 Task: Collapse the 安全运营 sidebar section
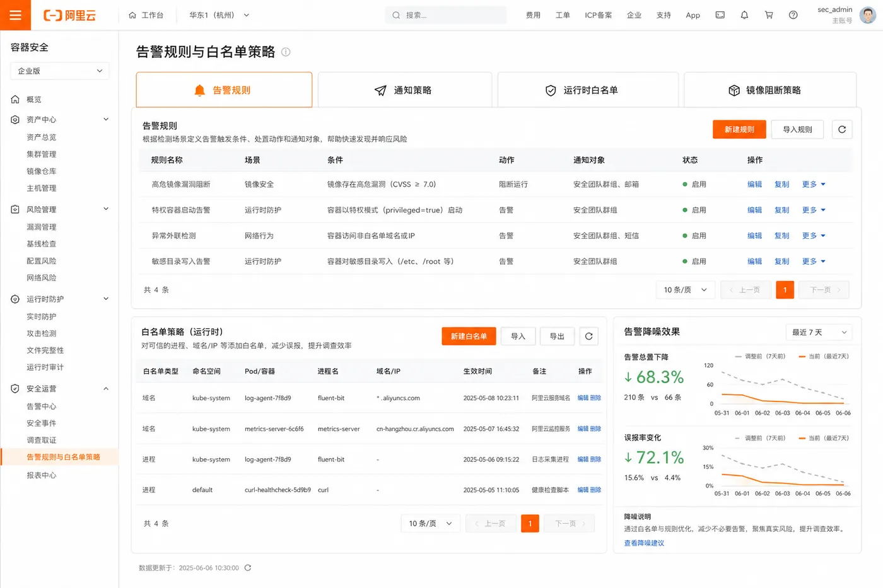(106, 389)
